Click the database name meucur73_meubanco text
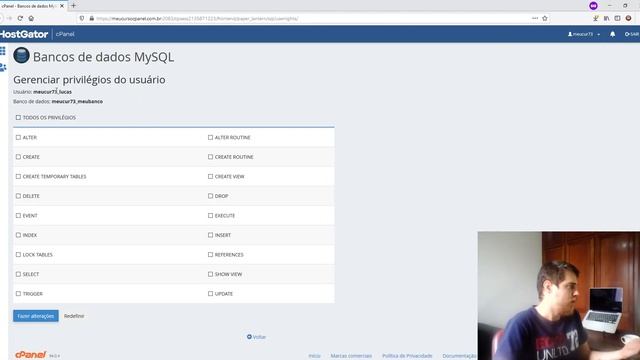Viewport: 640px width, 360px height. pos(77,101)
